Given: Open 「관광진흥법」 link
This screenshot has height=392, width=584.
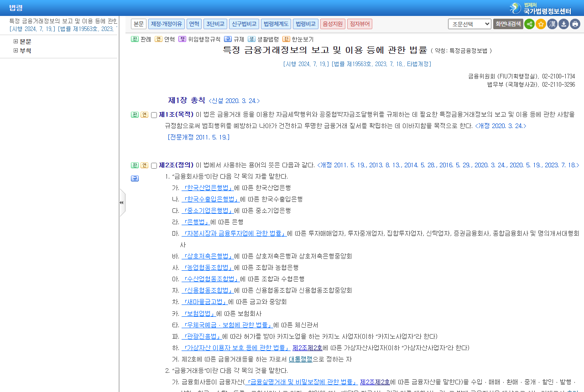Looking at the screenshot, I should (x=202, y=336).
